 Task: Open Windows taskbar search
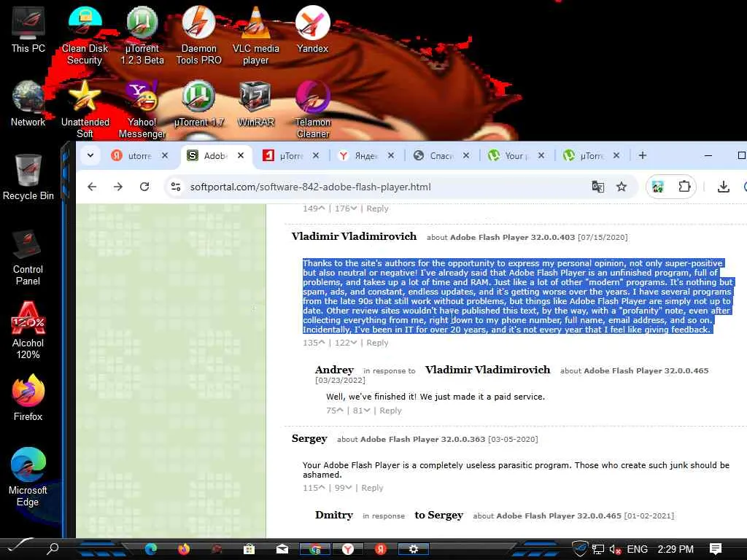point(53,548)
